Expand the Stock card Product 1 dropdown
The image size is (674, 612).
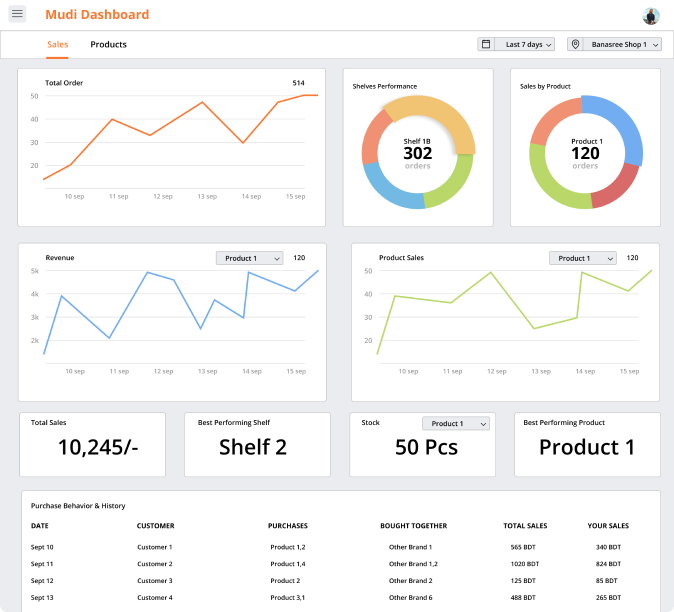pyautogui.click(x=455, y=423)
